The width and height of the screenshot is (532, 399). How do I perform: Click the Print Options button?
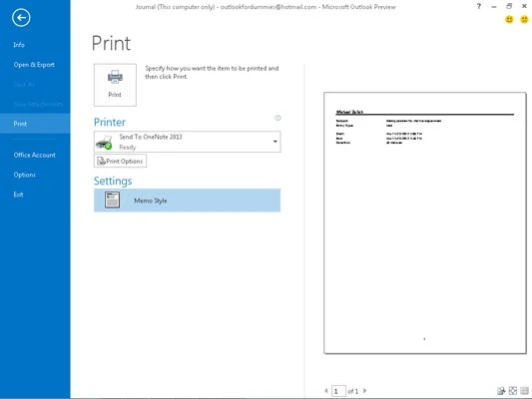[120, 161]
